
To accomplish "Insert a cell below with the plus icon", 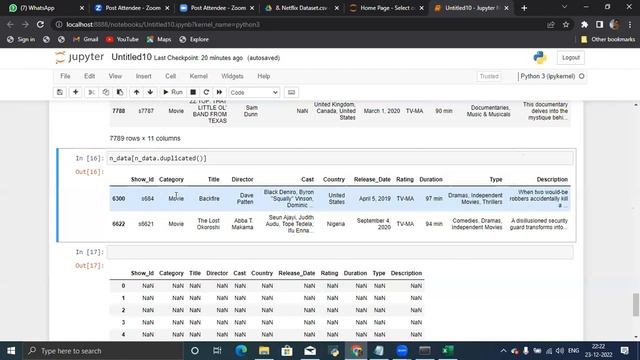I will (76, 92).
